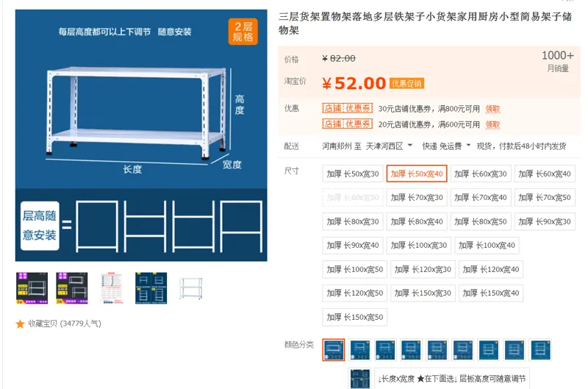Pick the 加厚 长150x宽40 size

tap(490, 293)
